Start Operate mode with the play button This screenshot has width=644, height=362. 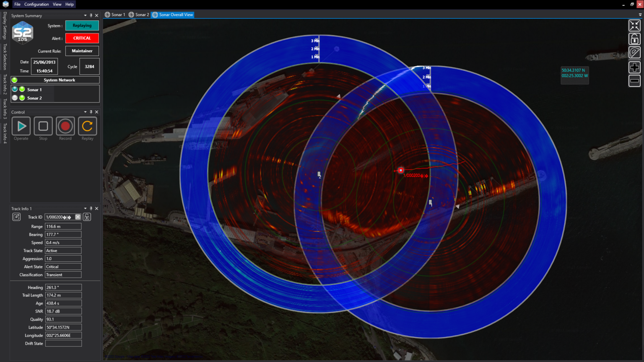[21, 126]
